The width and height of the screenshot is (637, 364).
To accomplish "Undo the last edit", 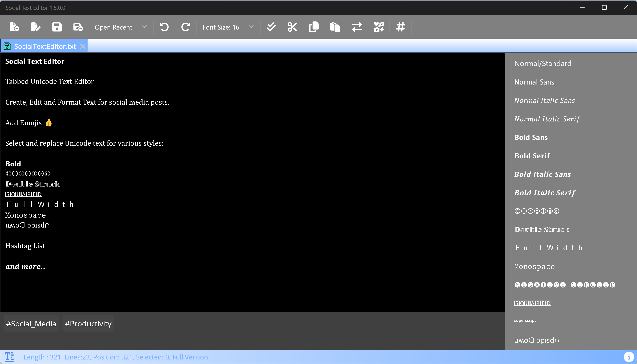I will click(164, 27).
